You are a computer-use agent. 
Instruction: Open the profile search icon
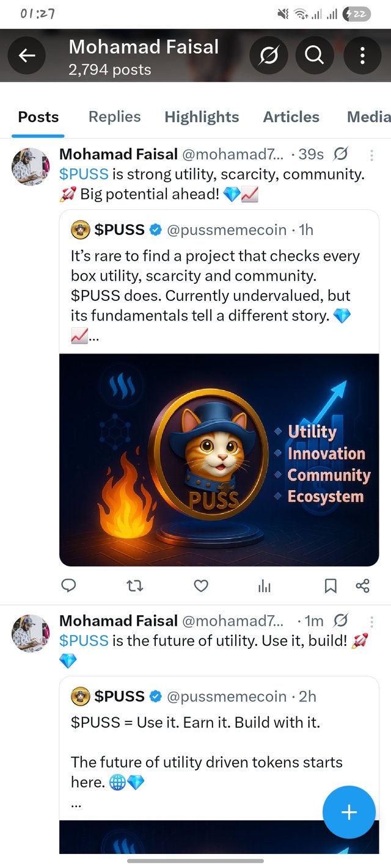[314, 56]
